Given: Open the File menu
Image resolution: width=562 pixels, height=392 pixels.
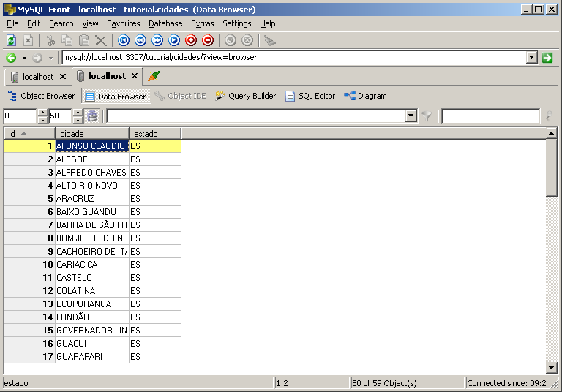Looking at the screenshot, I should (12, 23).
